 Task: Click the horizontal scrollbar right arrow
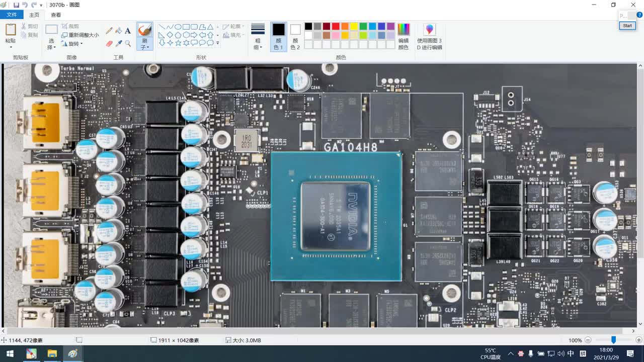tap(633, 331)
